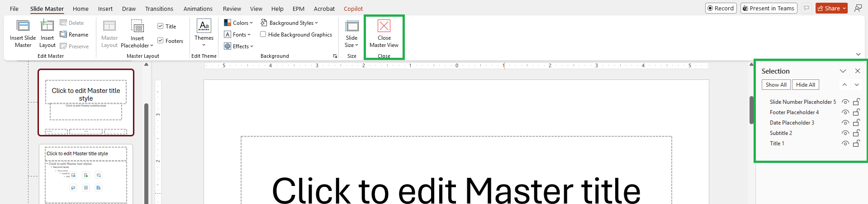868x204 pixels.
Task: Click the Record button icon
Action: click(x=711, y=8)
